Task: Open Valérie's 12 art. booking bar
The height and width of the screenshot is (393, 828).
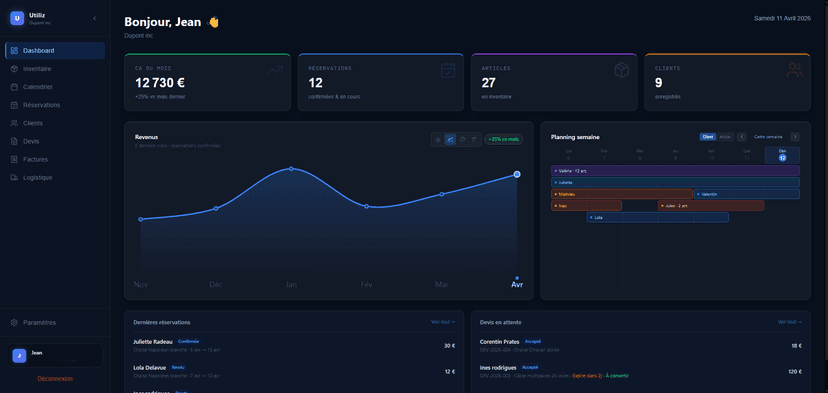Action: [x=675, y=171]
